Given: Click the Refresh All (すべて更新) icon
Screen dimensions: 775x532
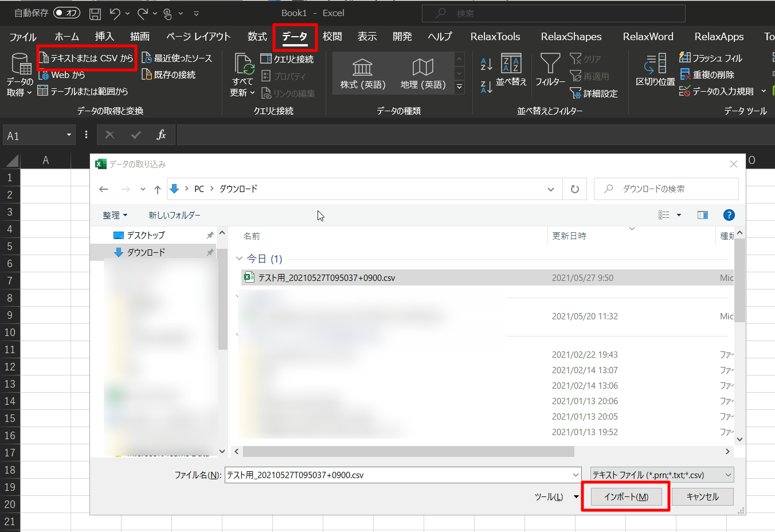Looking at the screenshot, I should tap(244, 65).
